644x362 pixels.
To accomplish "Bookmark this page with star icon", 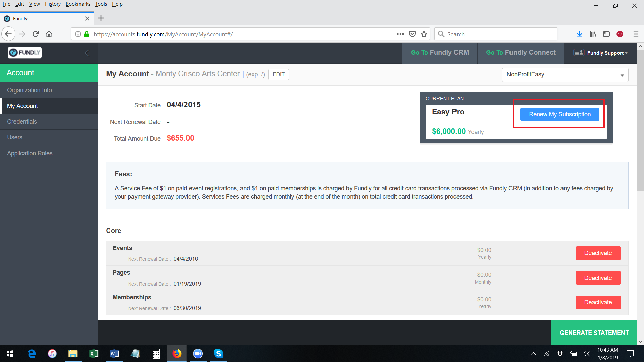I will (424, 34).
